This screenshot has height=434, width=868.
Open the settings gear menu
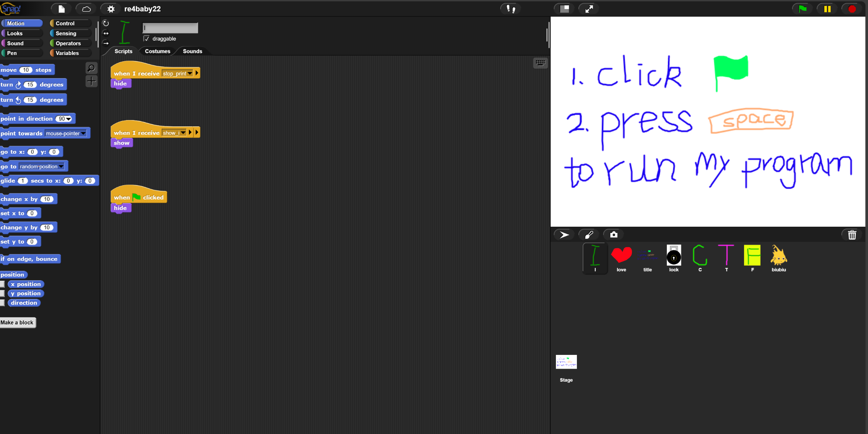[111, 9]
